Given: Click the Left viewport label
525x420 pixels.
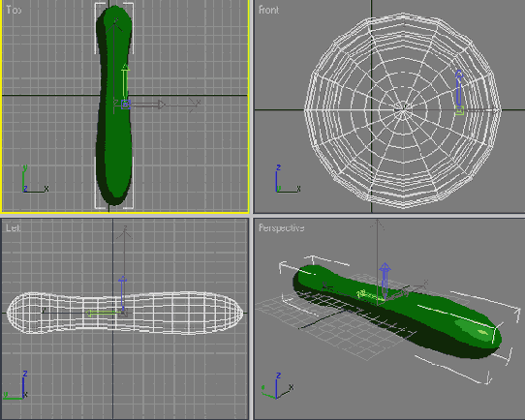Looking at the screenshot, I should click(13, 227).
